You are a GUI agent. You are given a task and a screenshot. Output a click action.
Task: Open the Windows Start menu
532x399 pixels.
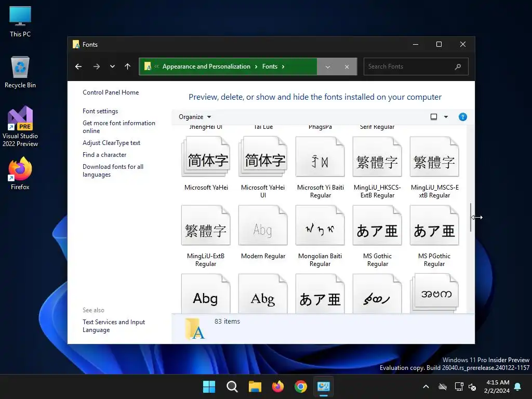click(209, 387)
